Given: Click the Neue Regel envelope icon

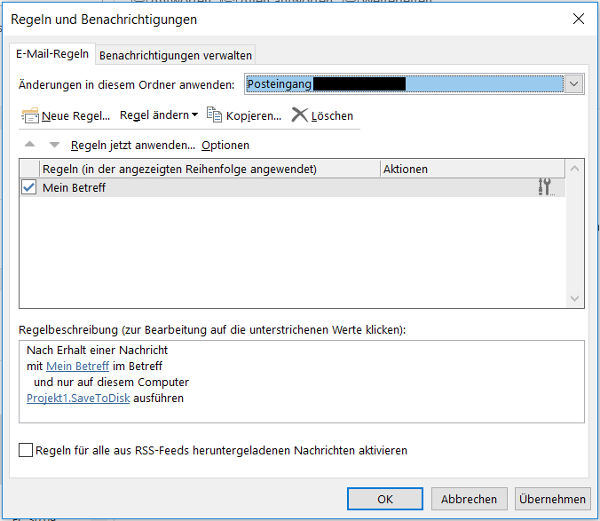Looking at the screenshot, I should coord(30,116).
